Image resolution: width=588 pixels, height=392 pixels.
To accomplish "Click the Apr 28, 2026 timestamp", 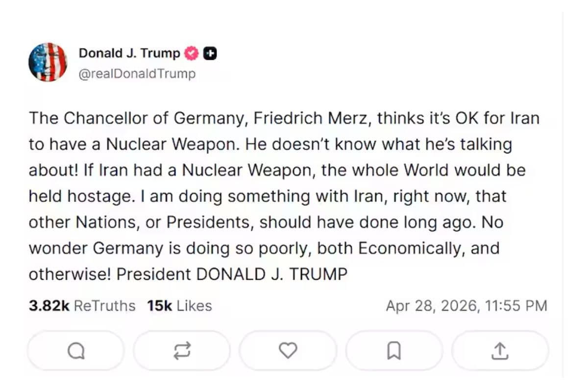I will (x=466, y=306).
